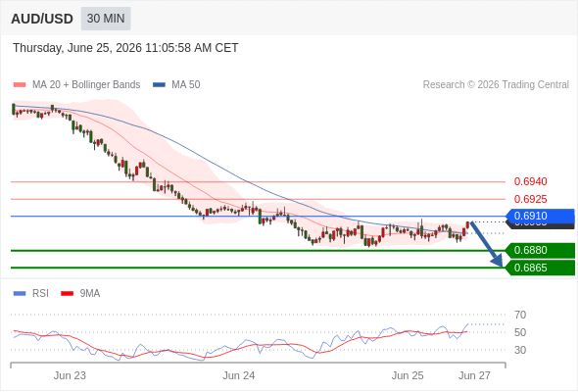Click the Jun 27 date axis label

(x=474, y=375)
